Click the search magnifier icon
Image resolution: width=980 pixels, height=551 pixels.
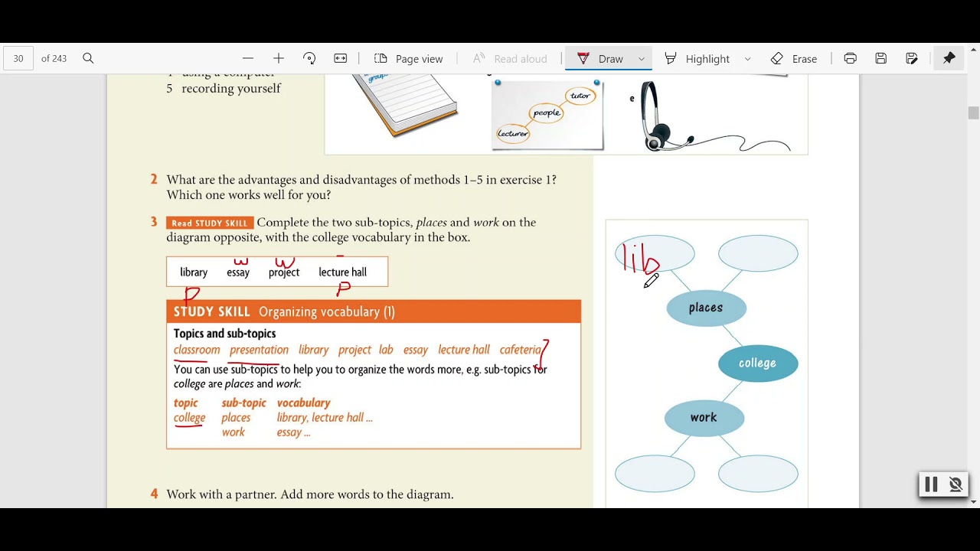[88, 58]
